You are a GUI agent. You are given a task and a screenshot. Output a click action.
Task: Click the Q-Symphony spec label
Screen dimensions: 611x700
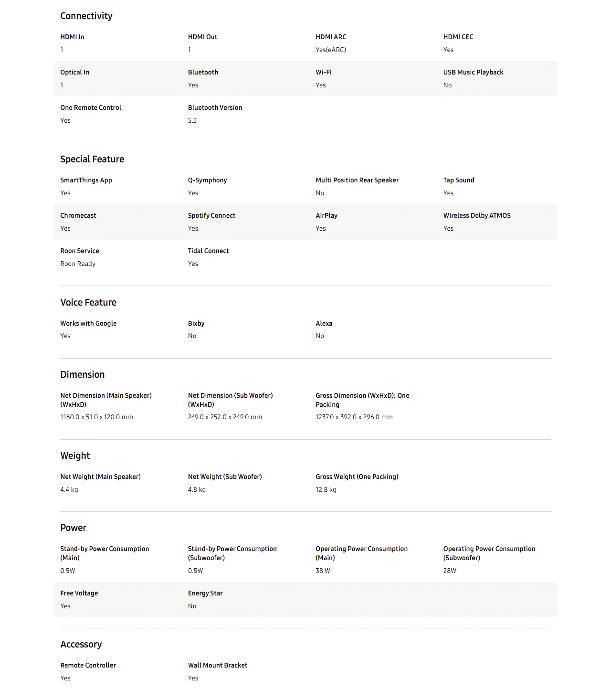point(207,180)
